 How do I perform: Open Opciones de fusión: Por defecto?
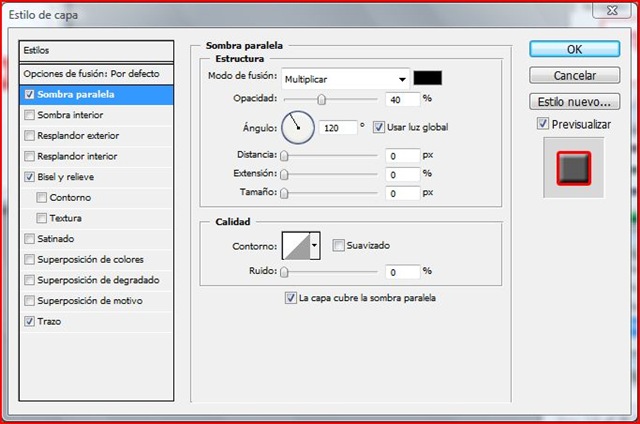[96, 74]
